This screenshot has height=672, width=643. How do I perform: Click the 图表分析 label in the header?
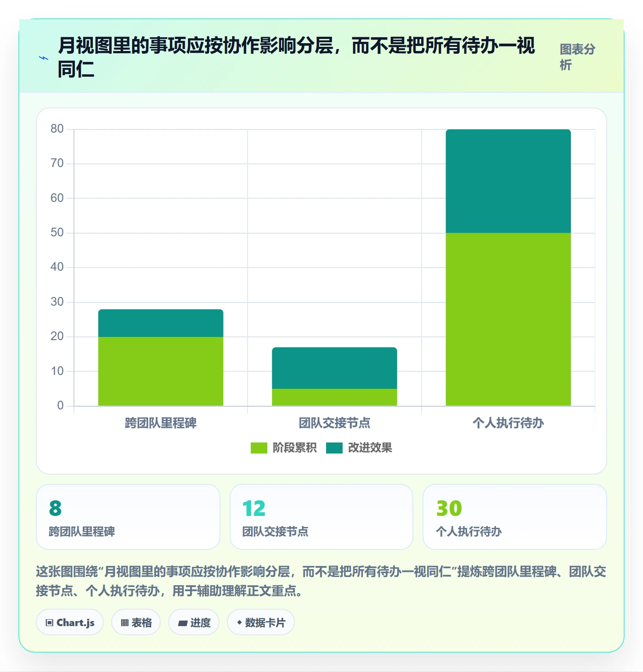[577, 57]
